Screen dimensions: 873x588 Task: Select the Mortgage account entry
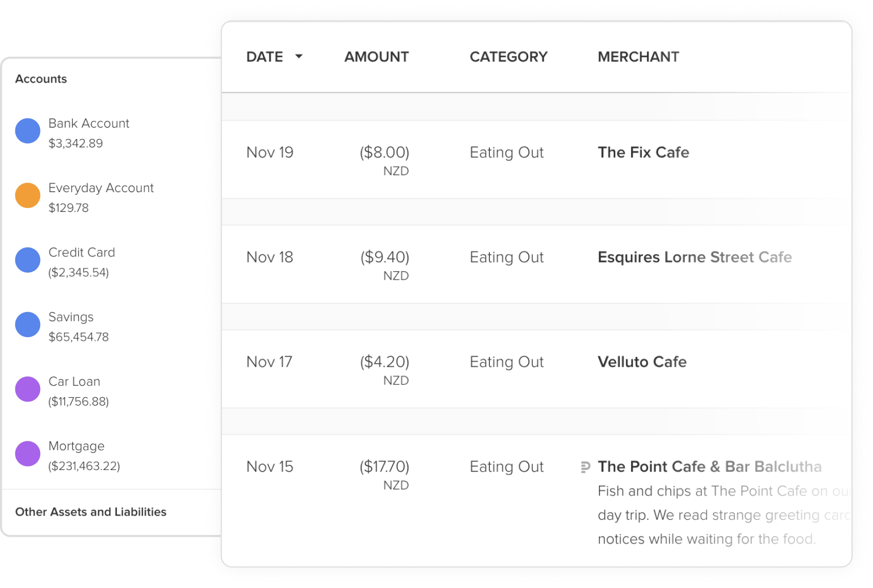76,446
